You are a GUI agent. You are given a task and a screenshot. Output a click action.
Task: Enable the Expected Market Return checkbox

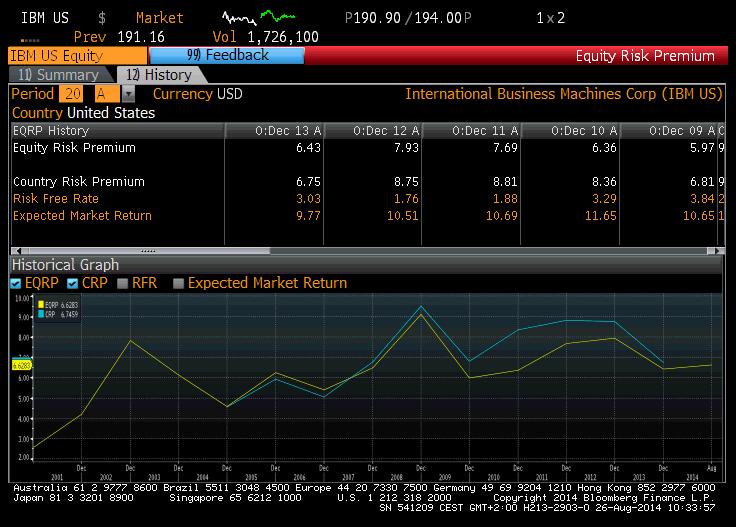click(178, 283)
